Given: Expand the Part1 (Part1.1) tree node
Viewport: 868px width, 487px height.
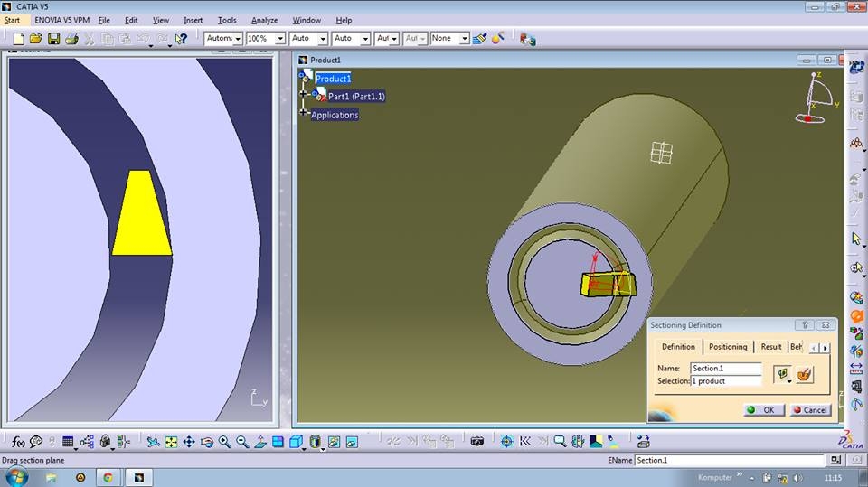Looking at the screenshot, I should click(304, 94).
